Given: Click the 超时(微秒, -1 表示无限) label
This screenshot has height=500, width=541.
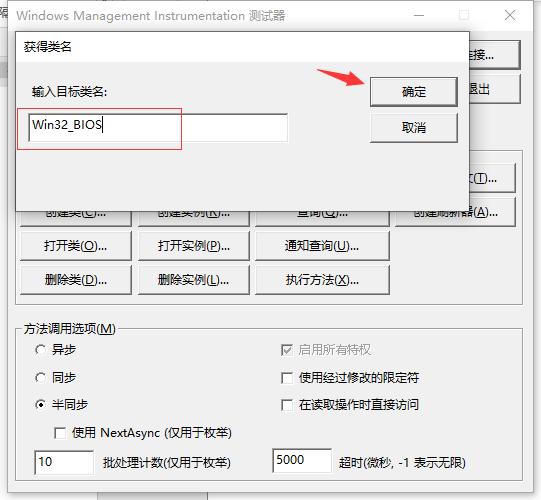Looking at the screenshot, I should 402,462.
